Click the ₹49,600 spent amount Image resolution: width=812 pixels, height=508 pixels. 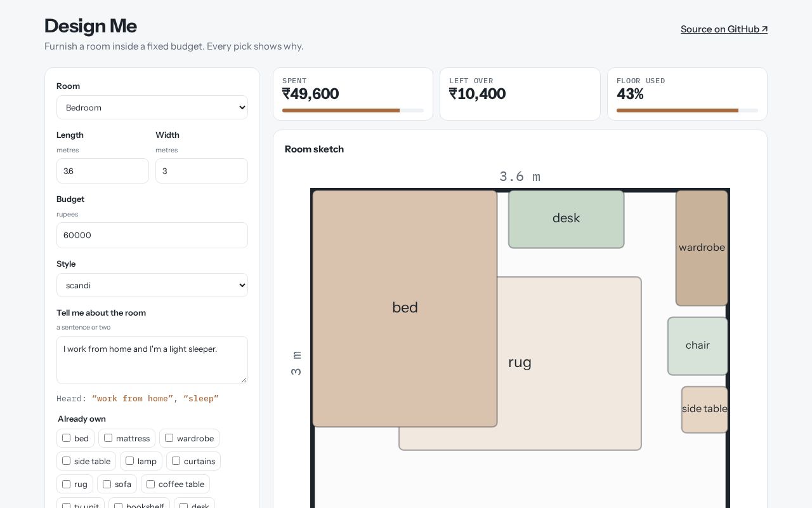[x=311, y=94]
